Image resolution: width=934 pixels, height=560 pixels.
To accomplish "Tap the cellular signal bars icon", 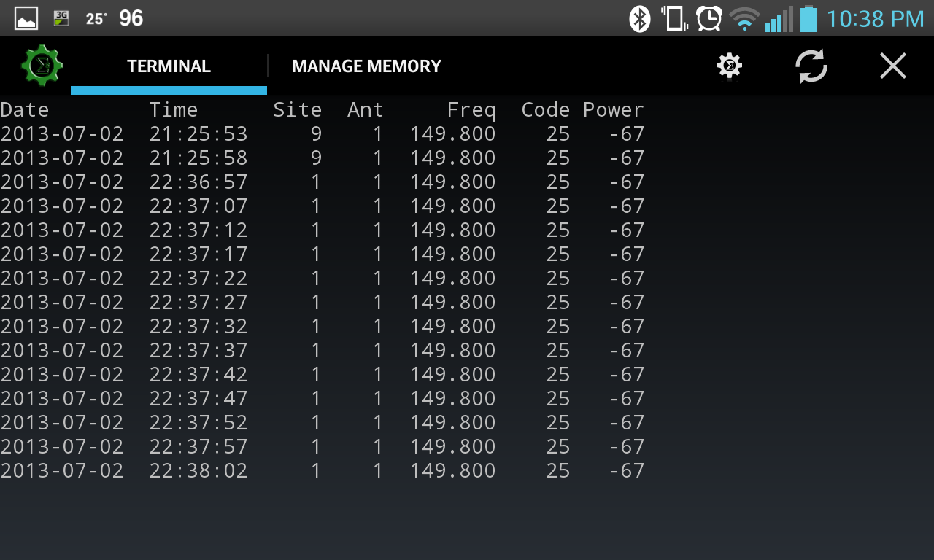I will 779,19.
